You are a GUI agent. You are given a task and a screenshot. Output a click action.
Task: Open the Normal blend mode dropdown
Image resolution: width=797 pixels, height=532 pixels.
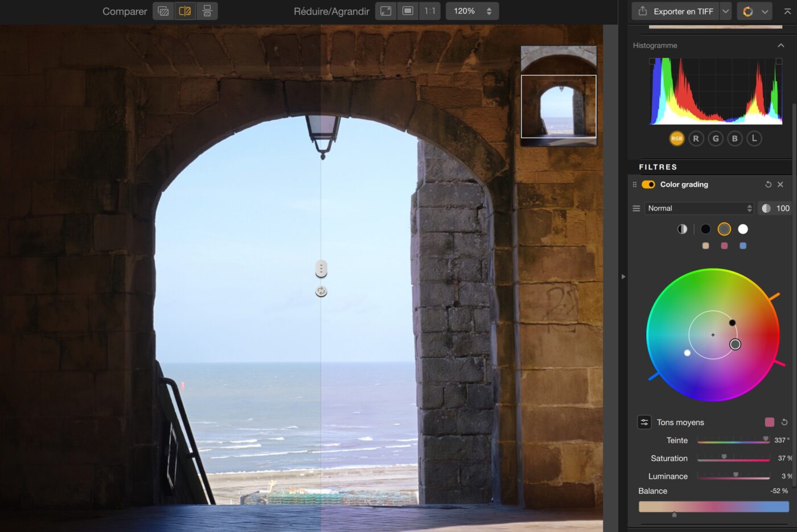699,208
